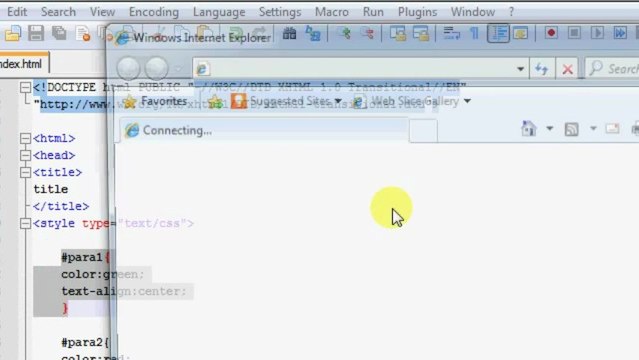The height and width of the screenshot is (360, 639).
Task: Open the Window menu
Action: point(473,12)
